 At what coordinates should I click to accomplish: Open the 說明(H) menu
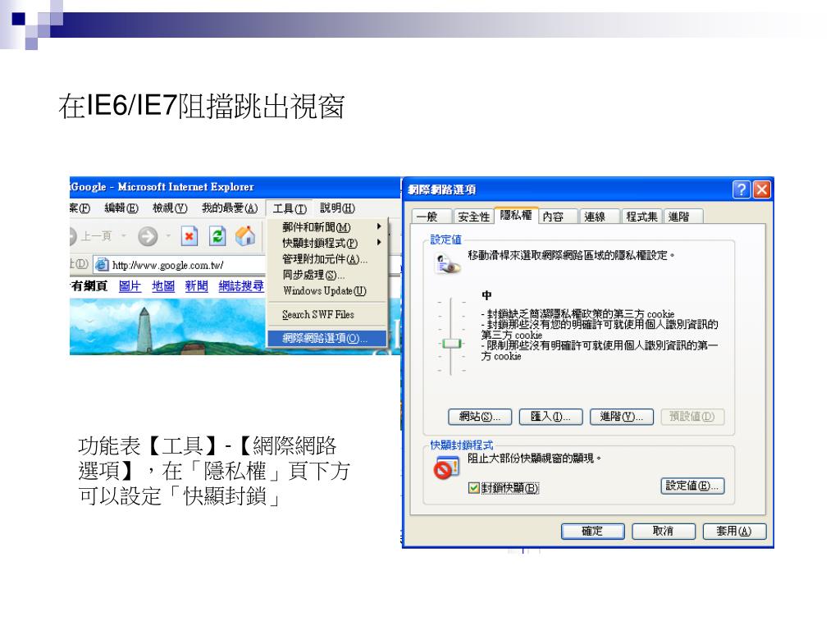[337, 208]
